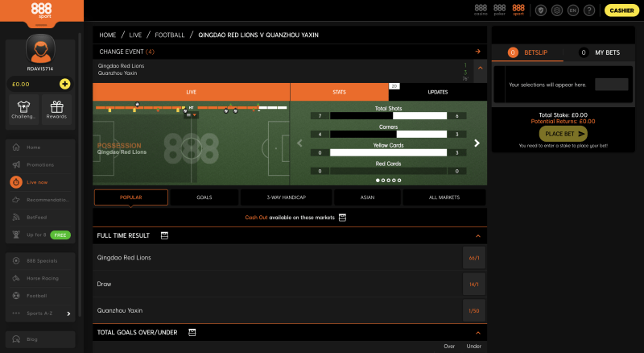Click the cash out icon beside Full Time Result

pyautogui.click(x=164, y=235)
